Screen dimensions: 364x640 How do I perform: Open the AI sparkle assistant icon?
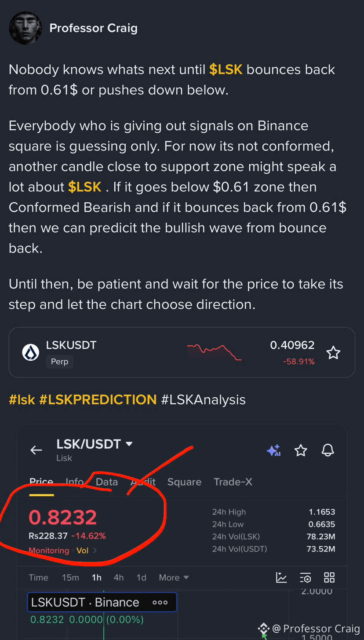(x=273, y=450)
